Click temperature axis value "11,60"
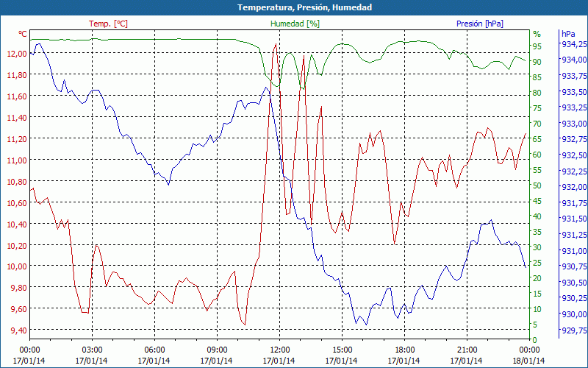 pos(17,96)
